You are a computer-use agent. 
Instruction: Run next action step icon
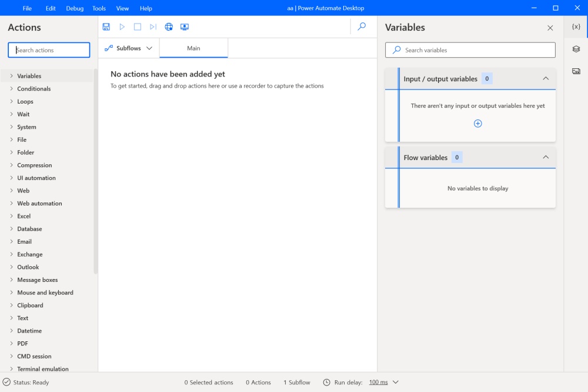click(153, 26)
